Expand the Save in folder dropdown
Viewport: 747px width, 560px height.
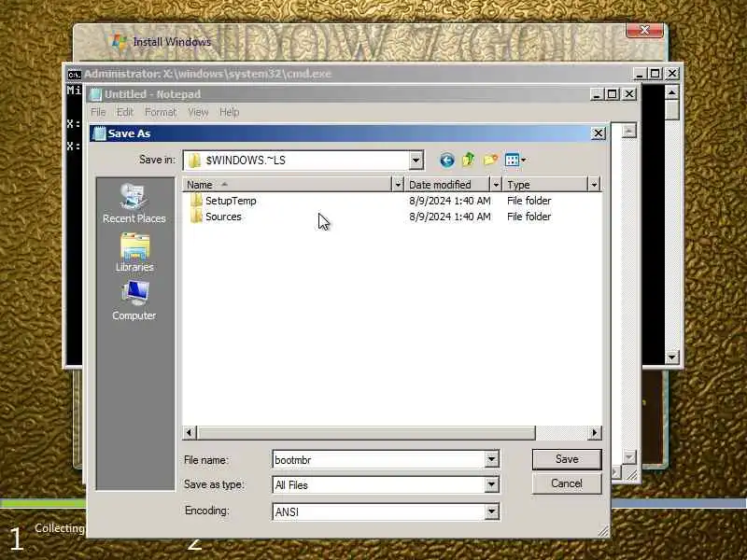point(416,161)
